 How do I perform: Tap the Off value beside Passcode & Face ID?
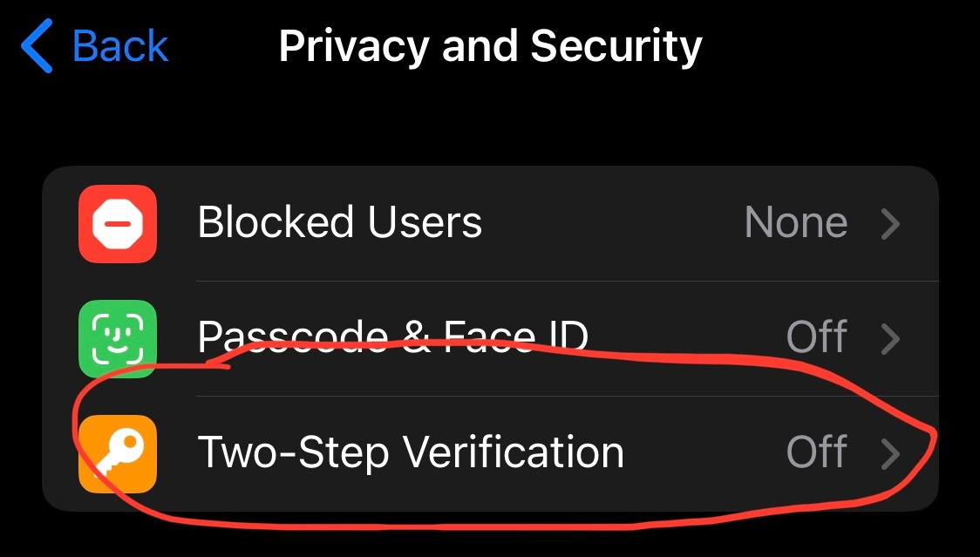pyautogui.click(x=817, y=337)
